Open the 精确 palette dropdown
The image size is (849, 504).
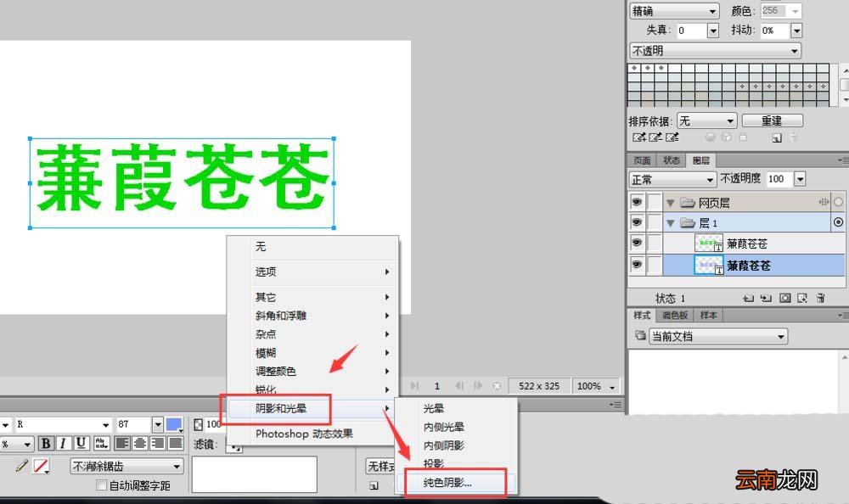click(674, 11)
